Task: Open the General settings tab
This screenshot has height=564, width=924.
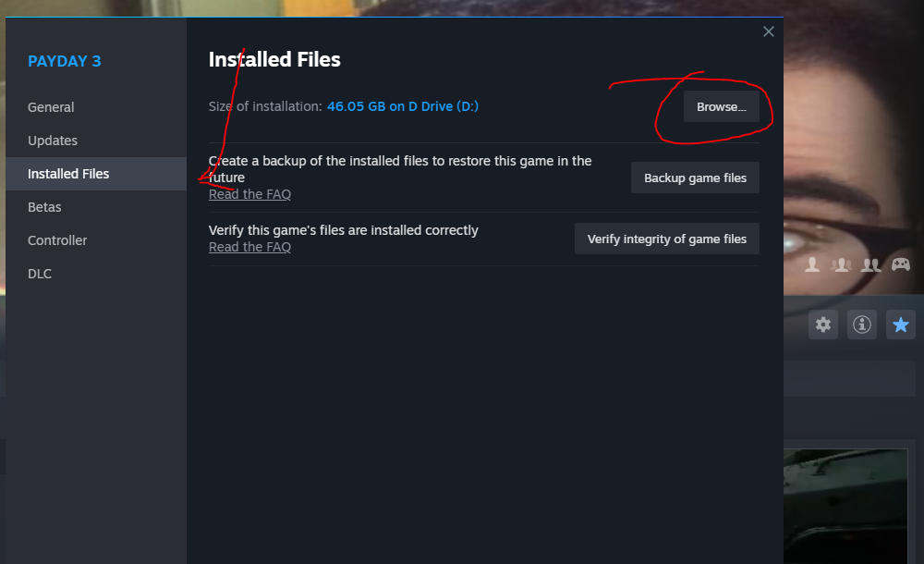Action: [51, 107]
